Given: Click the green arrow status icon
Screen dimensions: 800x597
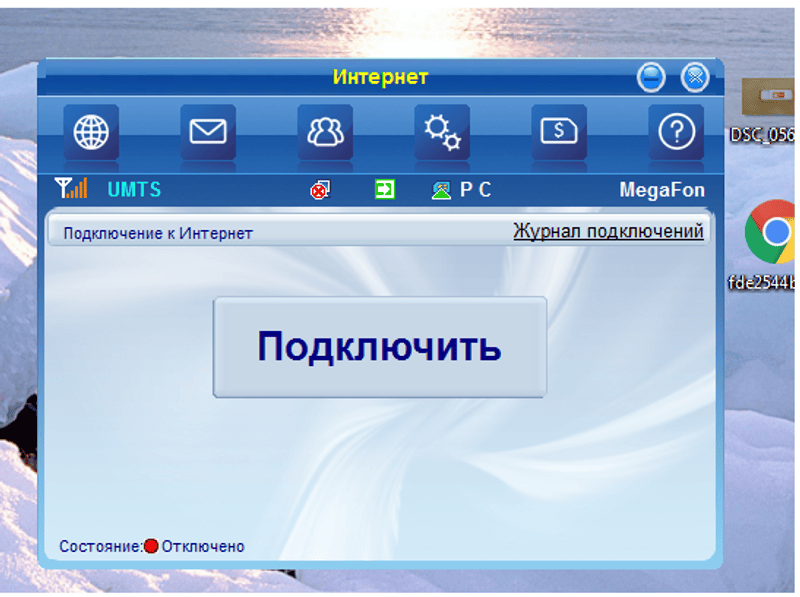Looking at the screenshot, I should coord(385,189).
